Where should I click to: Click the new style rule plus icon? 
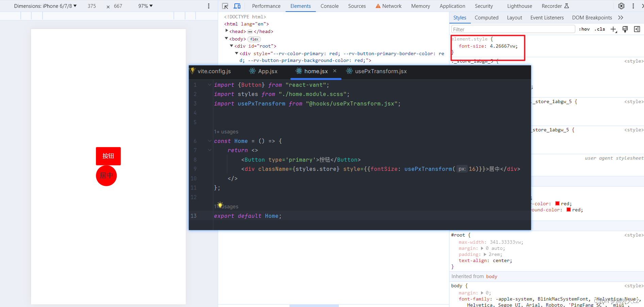(614, 29)
